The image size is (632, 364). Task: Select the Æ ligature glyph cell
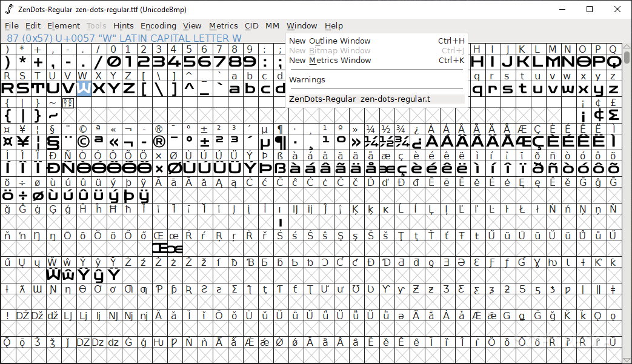(x=522, y=142)
